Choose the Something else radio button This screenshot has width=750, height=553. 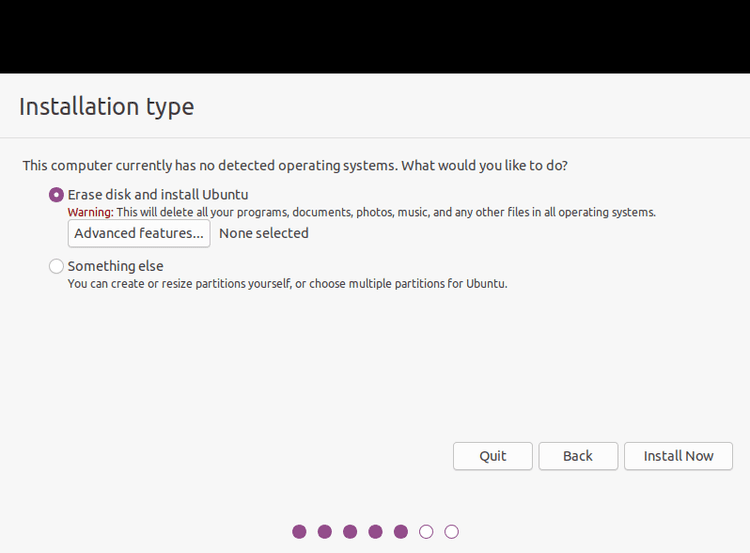(x=56, y=266)
